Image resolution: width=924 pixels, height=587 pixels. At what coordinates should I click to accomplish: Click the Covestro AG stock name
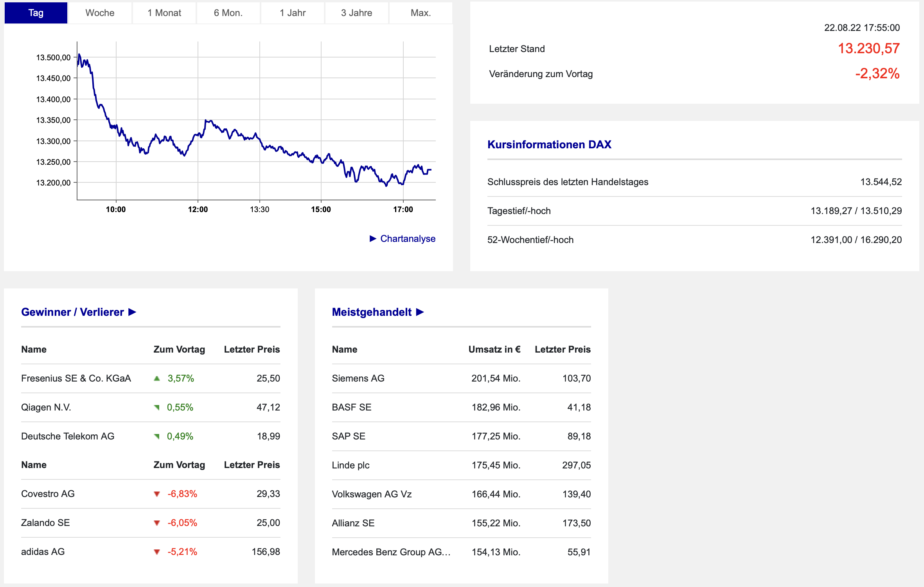(x=48, y=494)
